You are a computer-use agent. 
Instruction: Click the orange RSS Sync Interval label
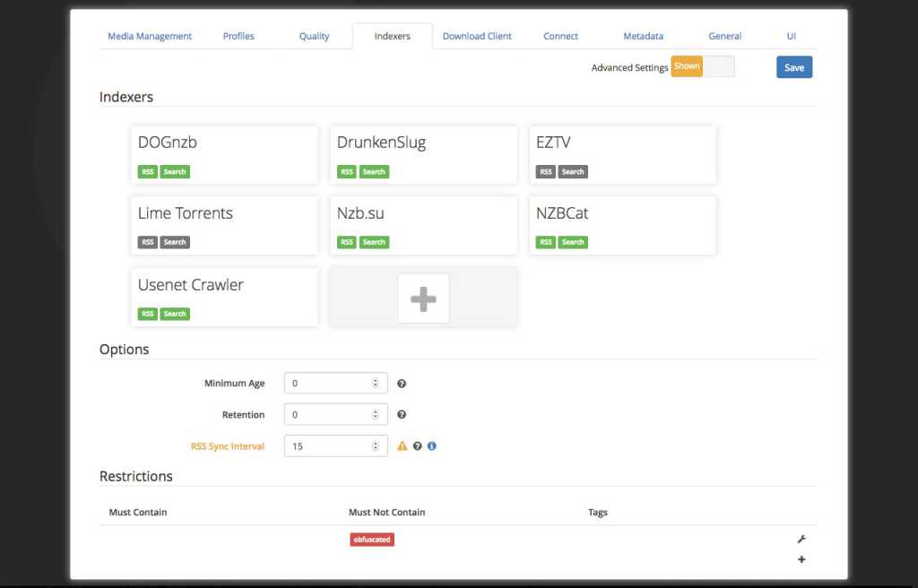coord(227,446)
